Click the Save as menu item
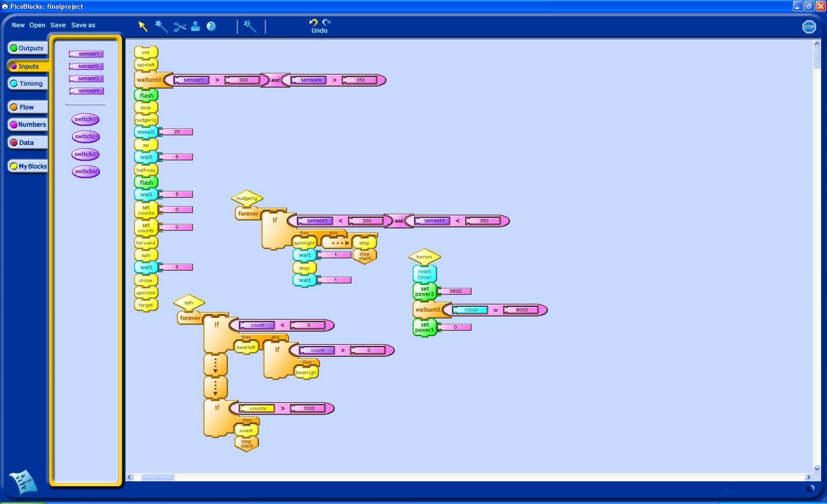The width and height of the screenshot is (827, 504). (x=83, y=25)
